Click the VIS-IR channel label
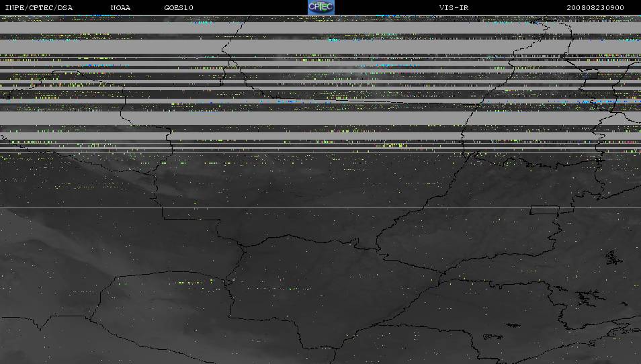 coord(454,8)
